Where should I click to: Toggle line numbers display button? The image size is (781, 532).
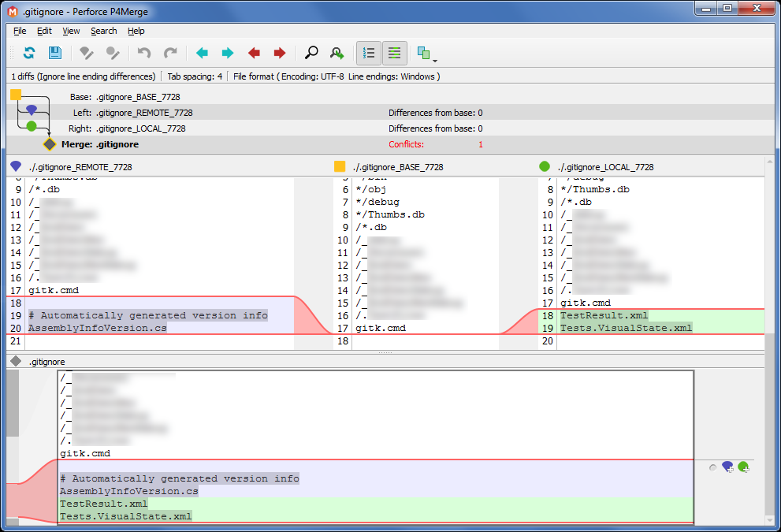(x=369, y=53)
